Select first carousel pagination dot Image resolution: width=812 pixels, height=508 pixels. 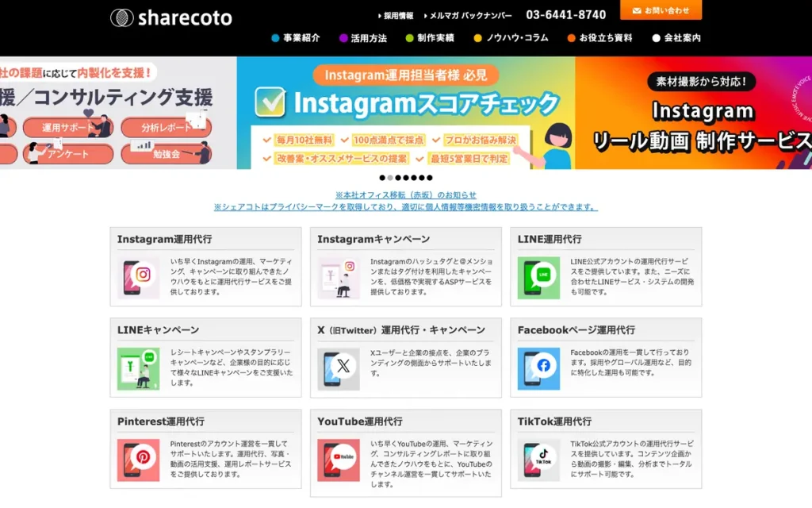coord(382,178)
